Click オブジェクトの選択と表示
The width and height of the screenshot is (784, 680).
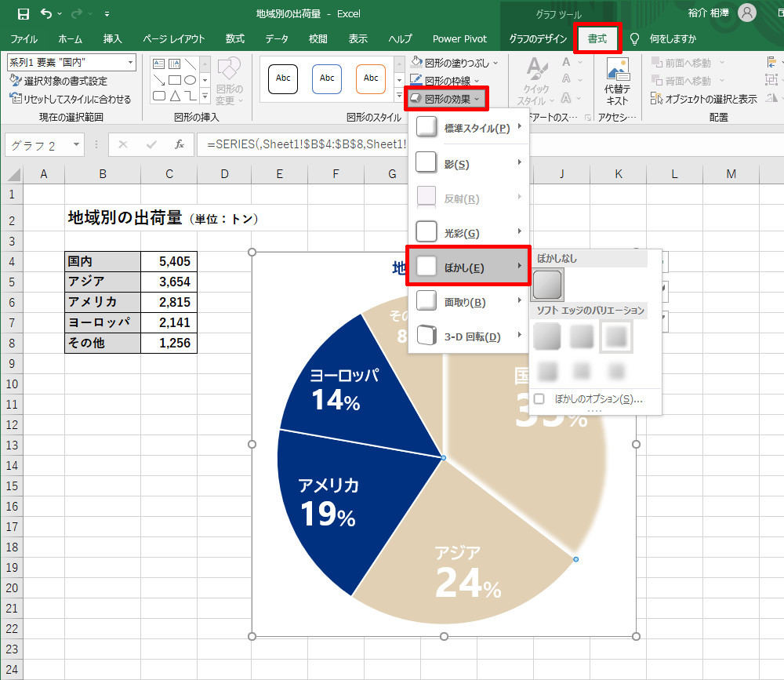pos(713,97)
